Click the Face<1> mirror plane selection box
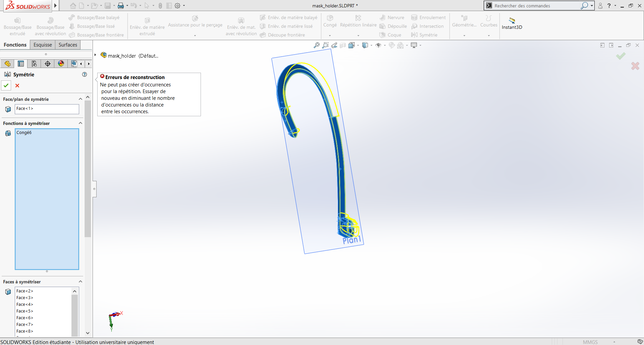 pos(47,109)
